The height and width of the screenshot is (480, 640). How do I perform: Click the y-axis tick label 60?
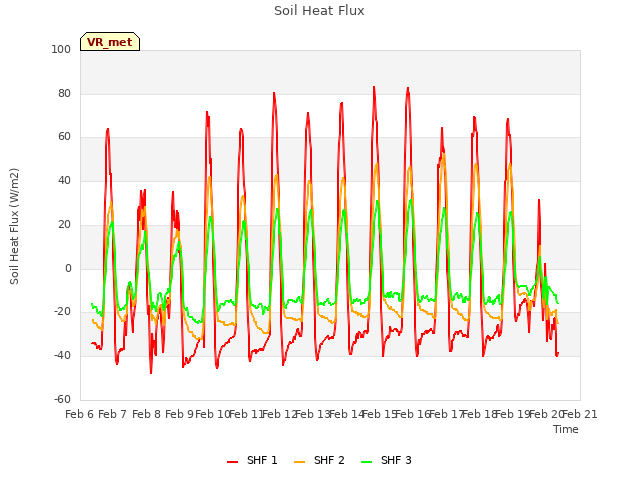coord(64,137)
